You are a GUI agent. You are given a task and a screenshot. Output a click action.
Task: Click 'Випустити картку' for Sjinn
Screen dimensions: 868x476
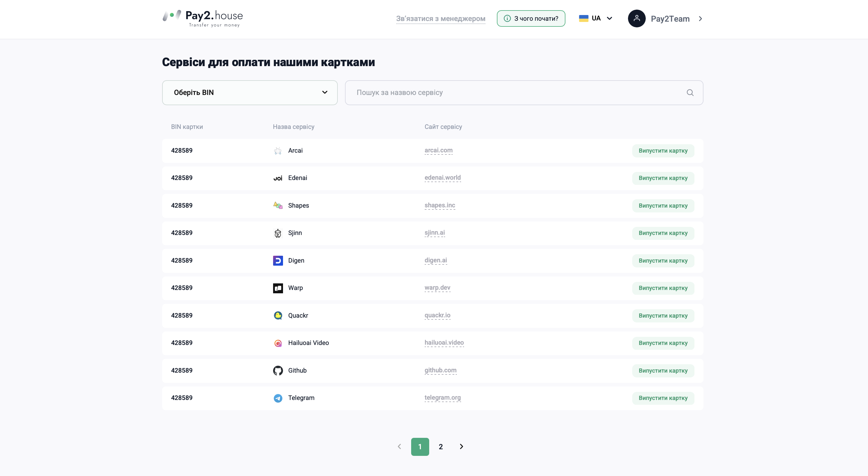[663, 233]
